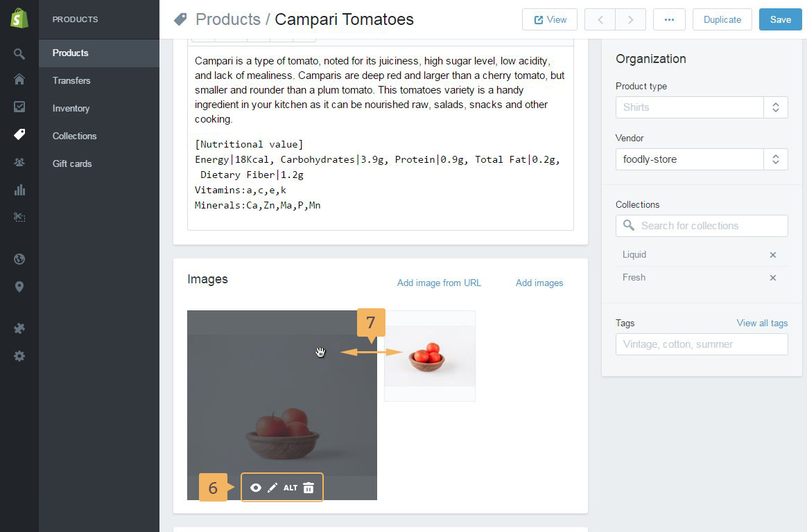Viewport: 807px width, 532px height.
Task: Open Reports bar chart icon
Action: click(x=19, y=190)
